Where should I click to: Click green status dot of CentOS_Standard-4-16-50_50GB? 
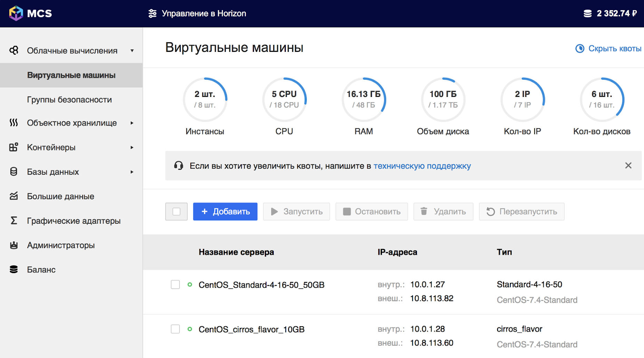190,285
